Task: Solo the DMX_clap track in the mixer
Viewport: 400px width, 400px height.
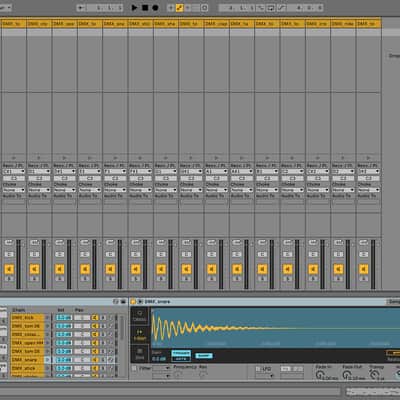Action: (212, 279)
